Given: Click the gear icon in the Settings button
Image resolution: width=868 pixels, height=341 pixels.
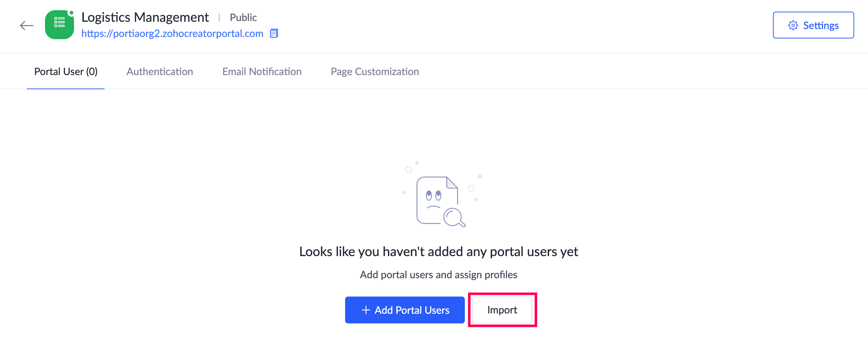Looking at the screenshot, I should click(x=793, y=25).
